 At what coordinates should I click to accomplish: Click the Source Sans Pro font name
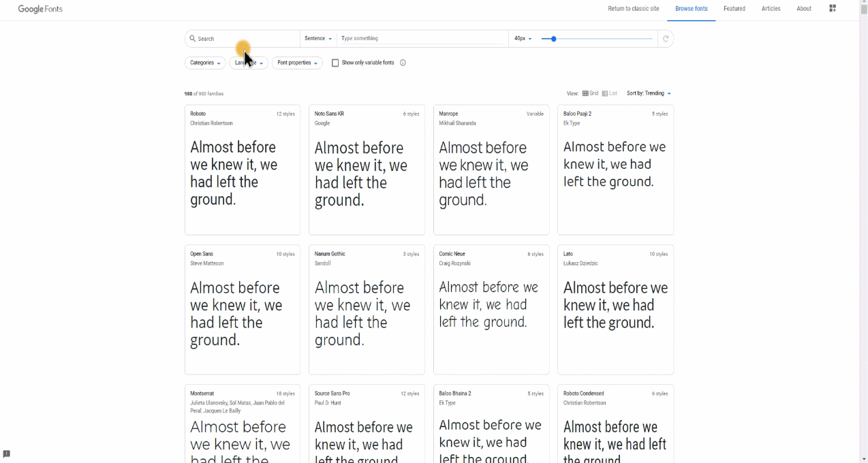(x=332, y=394)
